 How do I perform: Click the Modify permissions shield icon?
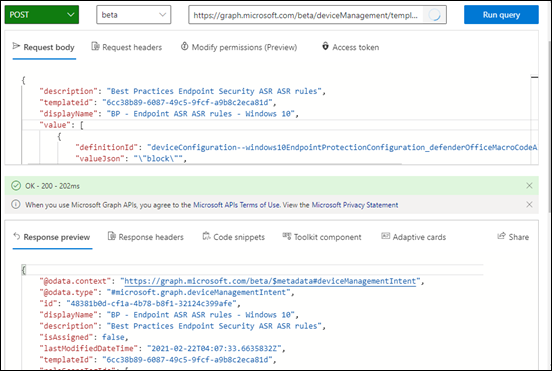coord(184,46)
